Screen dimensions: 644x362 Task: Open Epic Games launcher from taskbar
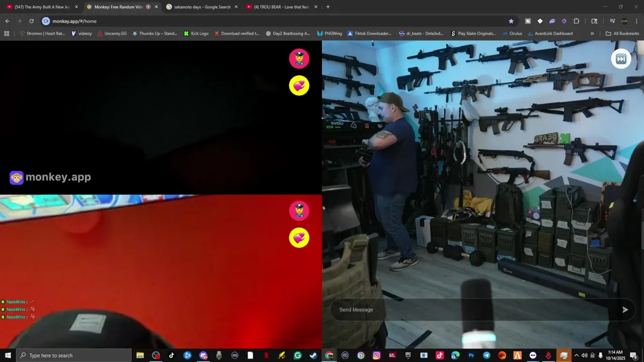click(408, 355)
